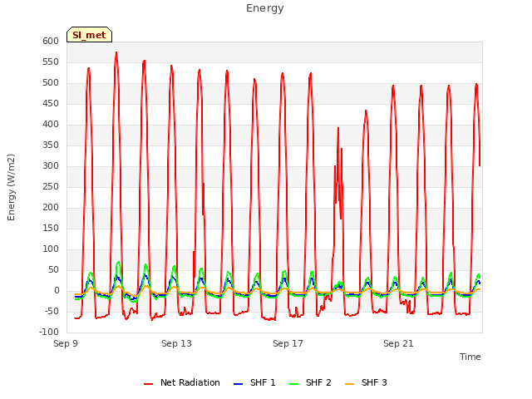The width and height of the screenshot is (532, 399).
Task: Click the blue SHF 1 legend swatch
Action: click(239, 384)
